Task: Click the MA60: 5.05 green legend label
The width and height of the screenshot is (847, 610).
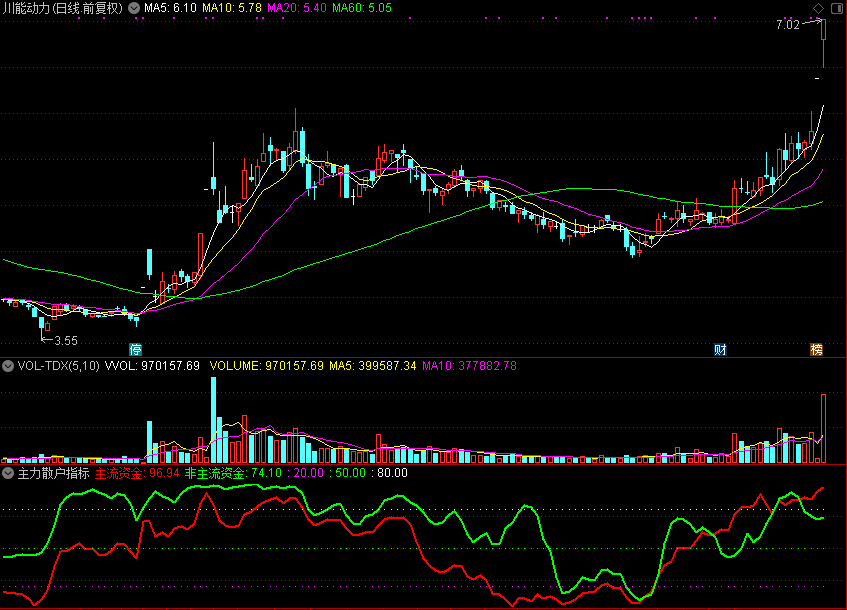Action: click(x=362, y=8)
